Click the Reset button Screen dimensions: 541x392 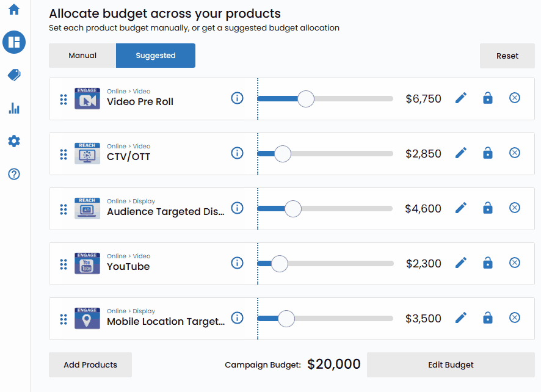point(507,56)
